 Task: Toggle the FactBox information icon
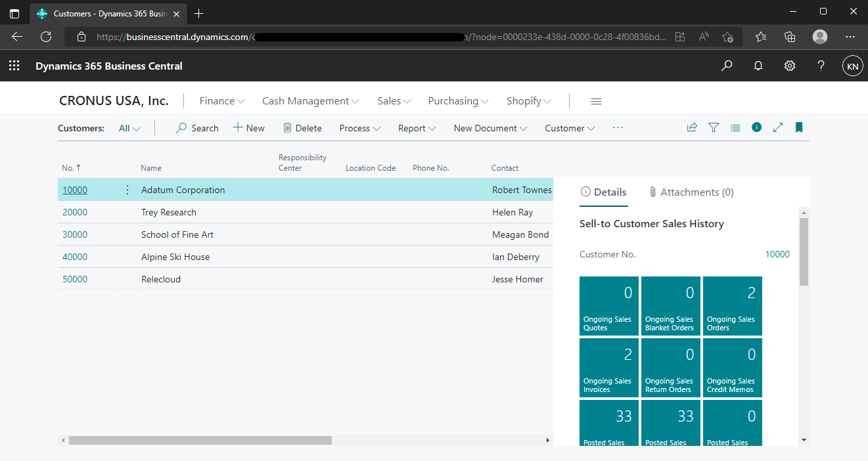tap(757, 127)
